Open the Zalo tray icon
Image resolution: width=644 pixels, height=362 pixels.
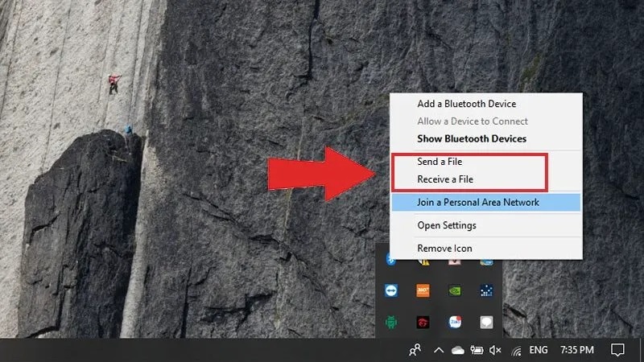pyautogui.click(x=455, y=323)
